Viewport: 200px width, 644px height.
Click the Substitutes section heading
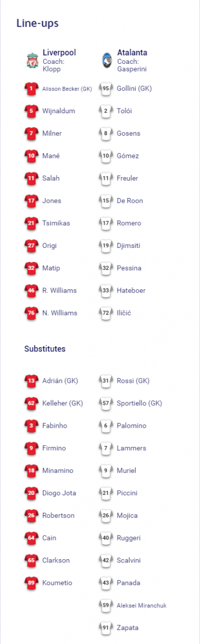coord(45,349)
